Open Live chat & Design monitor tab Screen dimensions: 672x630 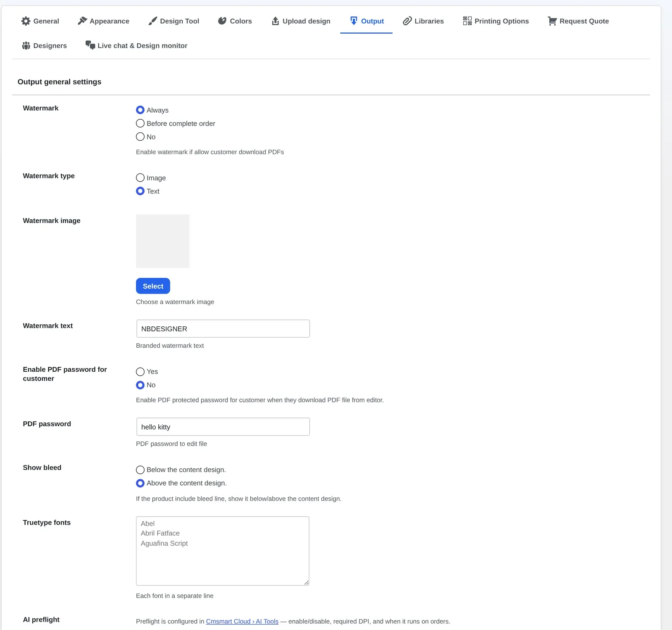136,45
